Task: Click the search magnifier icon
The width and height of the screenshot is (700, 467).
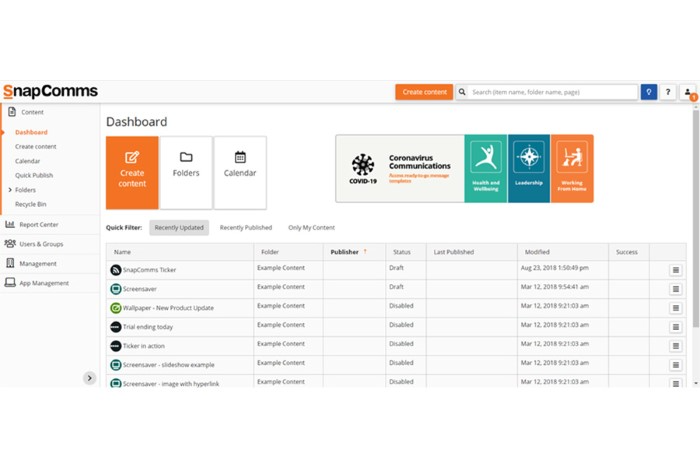Action: tap(463, 92)
